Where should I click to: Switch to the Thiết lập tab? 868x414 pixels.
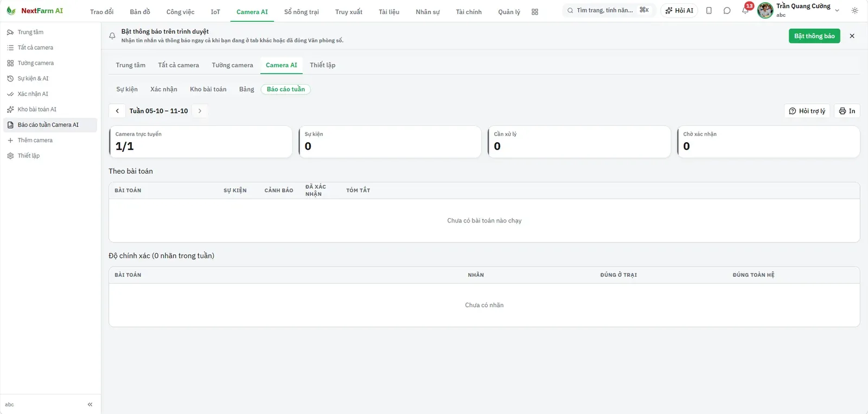(x=323, y=65)
